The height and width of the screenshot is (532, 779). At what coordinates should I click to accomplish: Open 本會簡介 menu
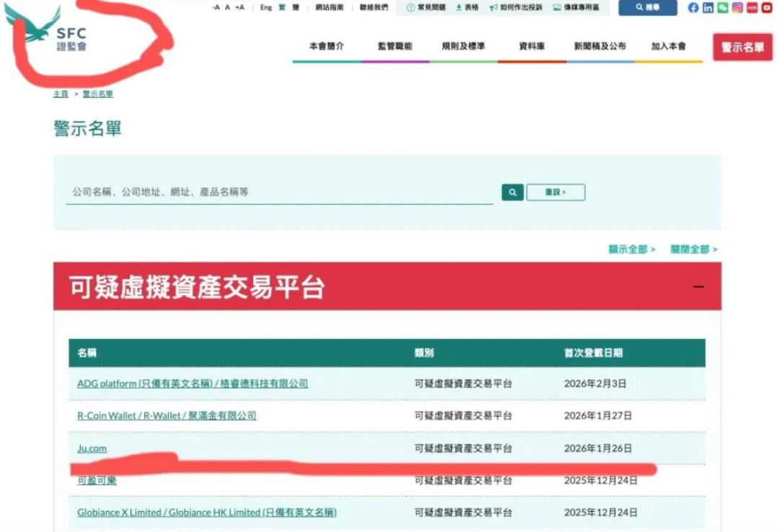point(327,46)
